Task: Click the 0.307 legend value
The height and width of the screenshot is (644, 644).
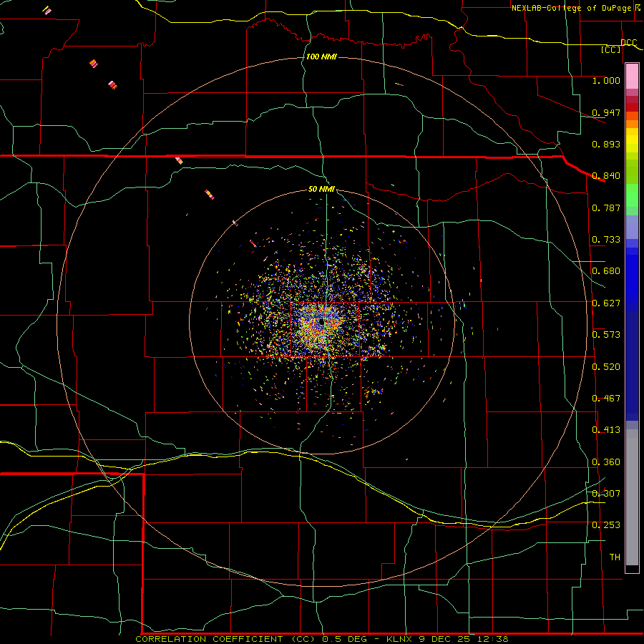Action: click(606, 494)
